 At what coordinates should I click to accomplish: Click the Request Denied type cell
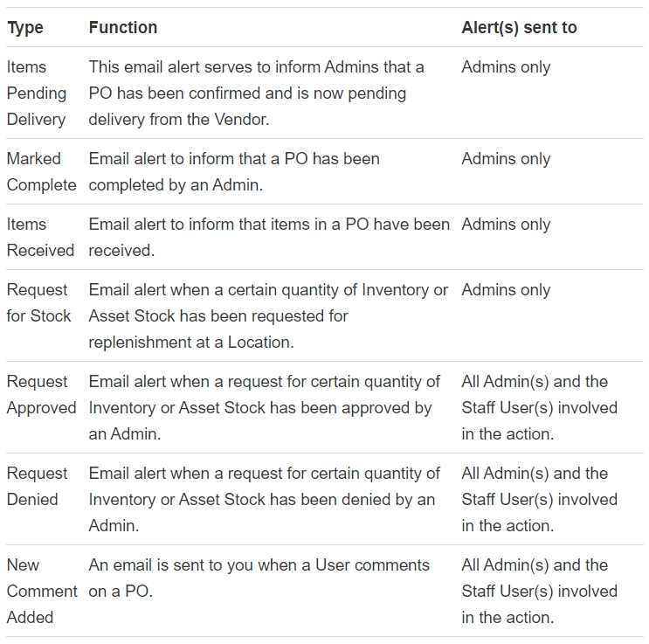pos(37,486)
